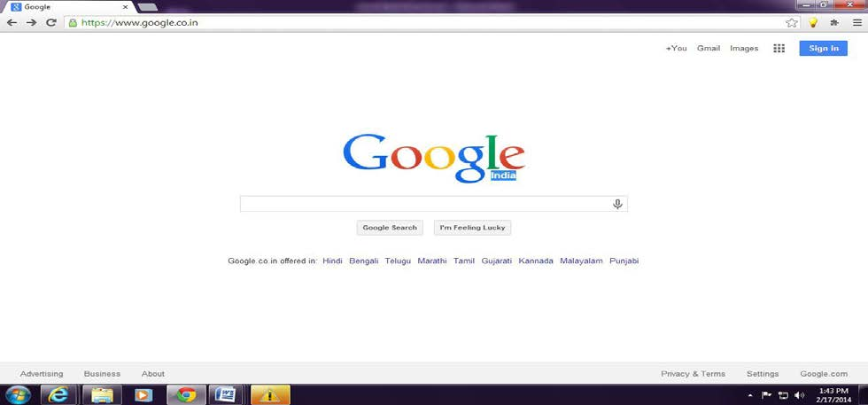Image resolution: width=868 pixels, height=405 pixels.
Task: Switch Google to Punjabi
Action: pyautogui.click(x=624, y=261)
